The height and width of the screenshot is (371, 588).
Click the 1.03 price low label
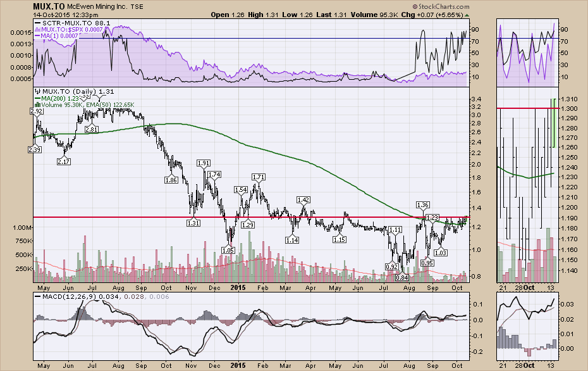441,253
